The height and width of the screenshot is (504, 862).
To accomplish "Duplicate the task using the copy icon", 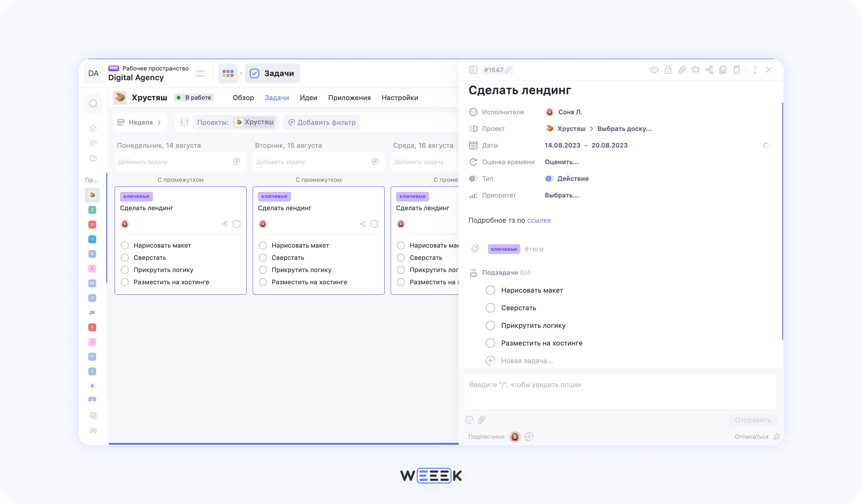I will (723, 70).
